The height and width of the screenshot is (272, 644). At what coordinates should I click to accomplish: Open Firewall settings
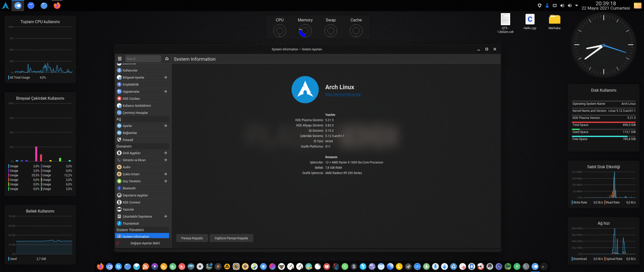pos(142,140)
